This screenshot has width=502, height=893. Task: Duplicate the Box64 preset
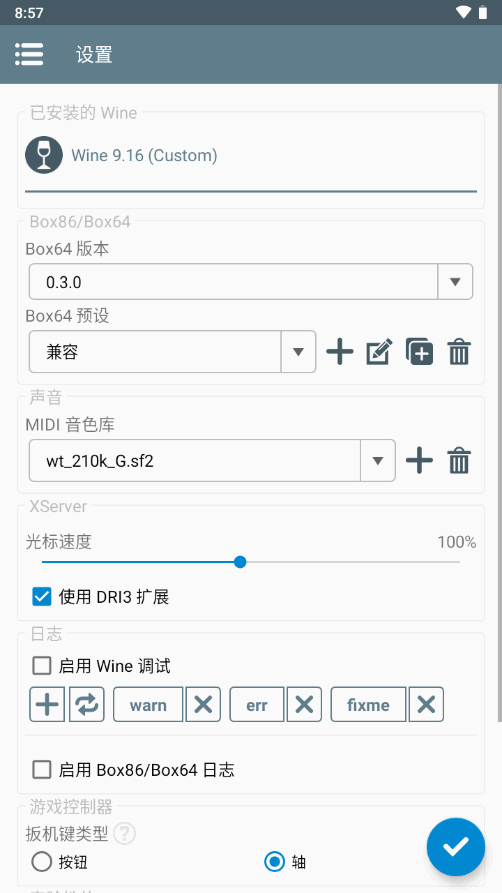click(419, 351)
